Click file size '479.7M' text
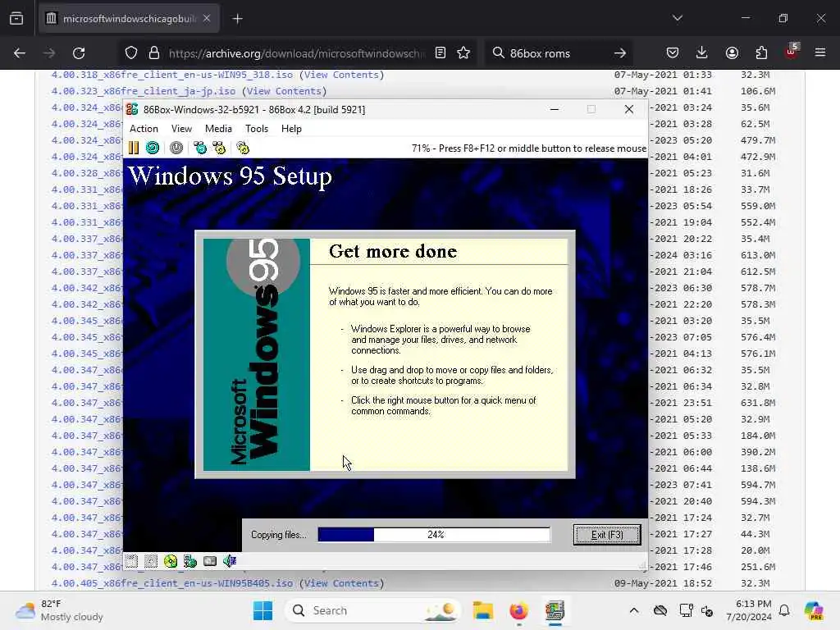 758,140
